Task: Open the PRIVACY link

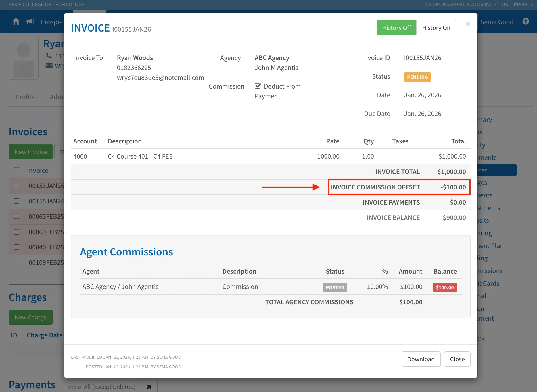Action: click(523, 5)
